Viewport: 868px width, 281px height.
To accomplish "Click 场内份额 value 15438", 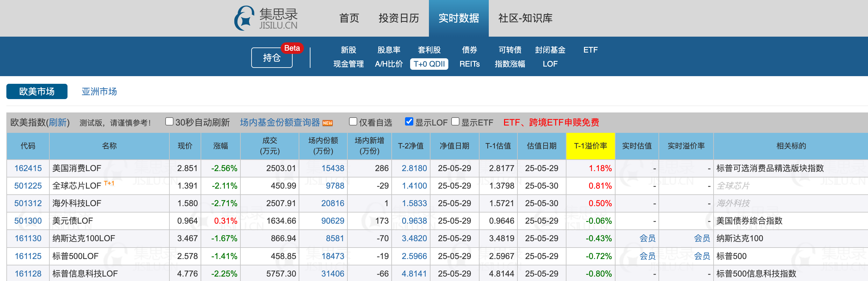I will 332,168.
